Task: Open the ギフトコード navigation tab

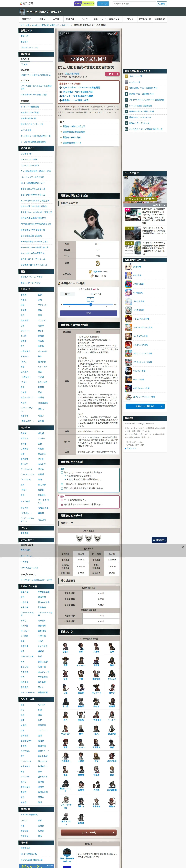Action: (145, 19)
